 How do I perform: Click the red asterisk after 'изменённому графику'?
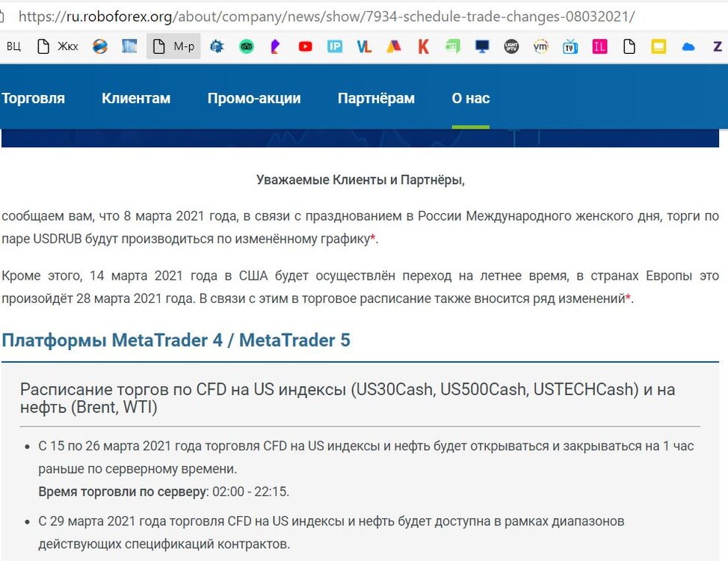(x=372, y=238)
